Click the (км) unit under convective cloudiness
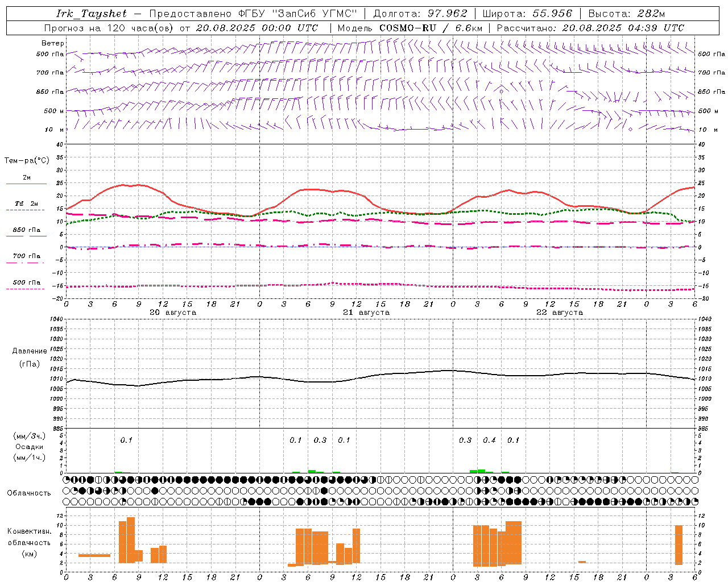 pos(29,554)
